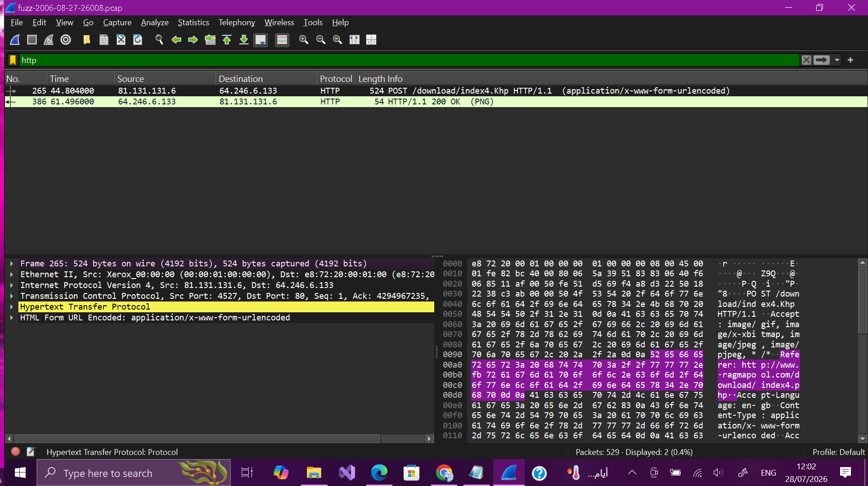Sort packets by Source column header
The width and height of the screenshot is (868, 486).
click(165, 79)
